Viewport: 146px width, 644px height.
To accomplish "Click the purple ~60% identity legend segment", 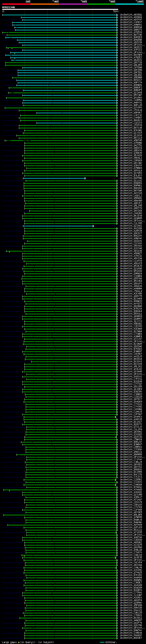I will point(73,4).
